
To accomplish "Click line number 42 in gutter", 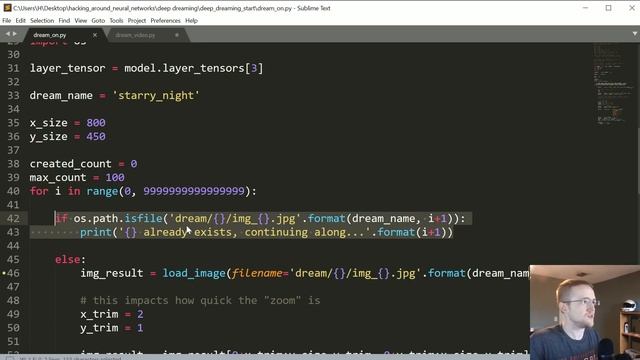I will (x=13, y=218).
